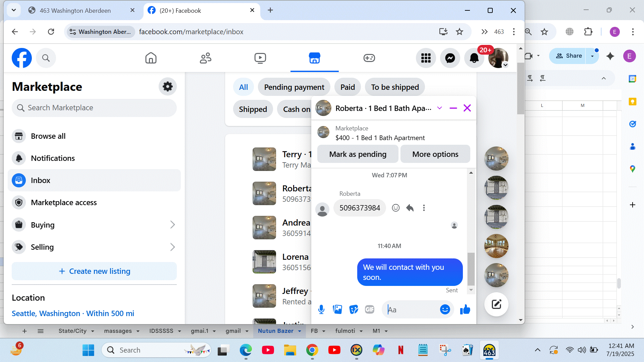Select the All filter chip
644x362 pixels.
point(243,87)
